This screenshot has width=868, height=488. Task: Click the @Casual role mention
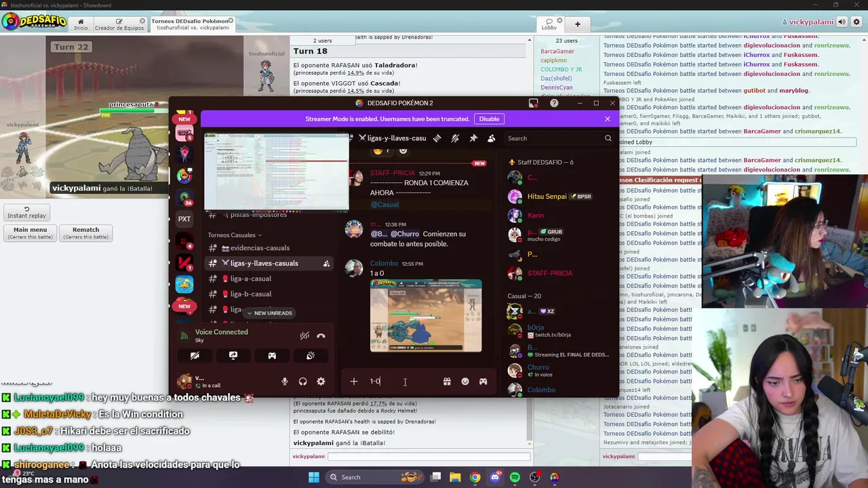384,205
